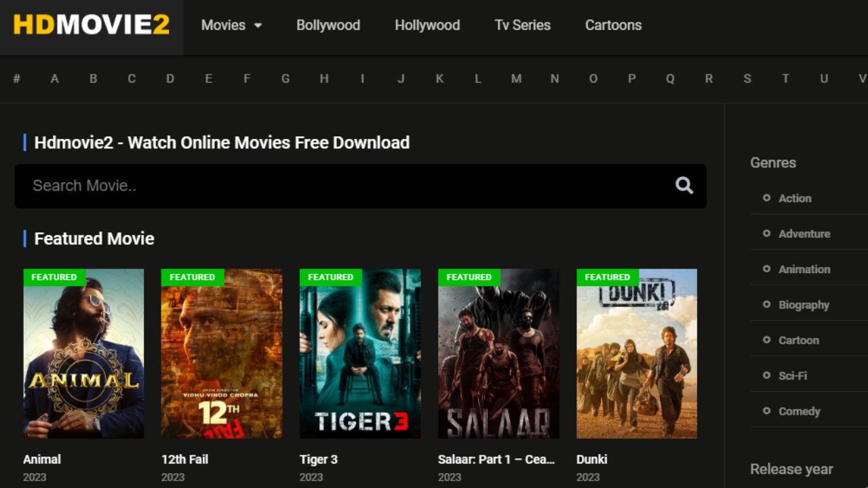Select letter F in alphabet bar
868x488 pixels.
[x=247, y=79]
